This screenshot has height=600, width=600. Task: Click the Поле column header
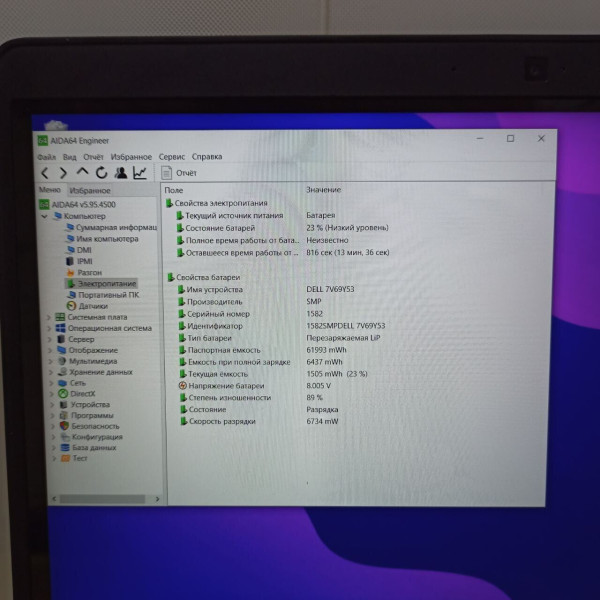pyautogui.click(x=174, y=190)
